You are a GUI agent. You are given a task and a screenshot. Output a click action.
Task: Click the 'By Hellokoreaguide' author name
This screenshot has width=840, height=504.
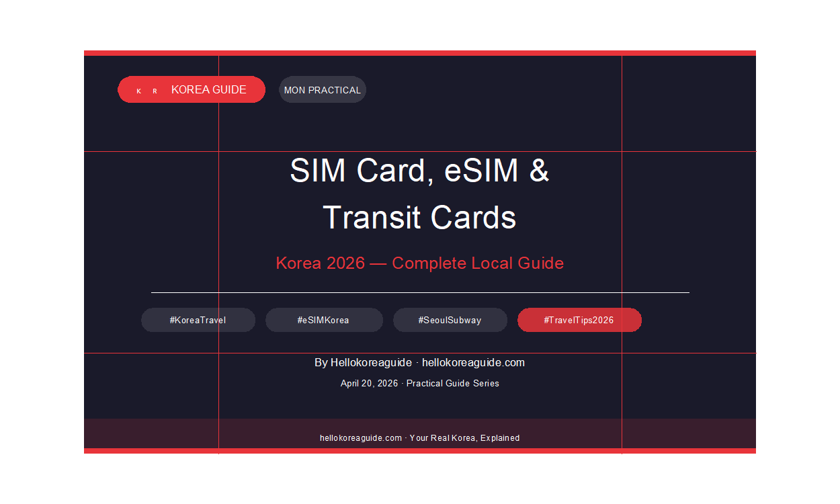(363, 363)
